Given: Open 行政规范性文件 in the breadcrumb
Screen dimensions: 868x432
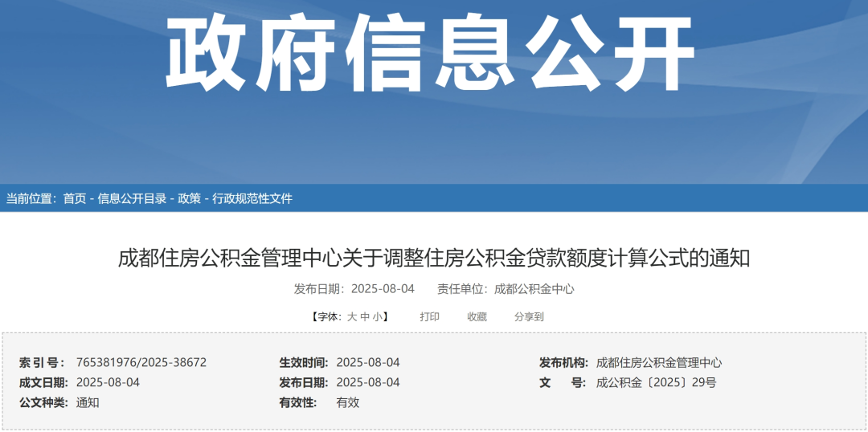Looking at the screenshot, I should pyautogui.click(x=252, y=198).
